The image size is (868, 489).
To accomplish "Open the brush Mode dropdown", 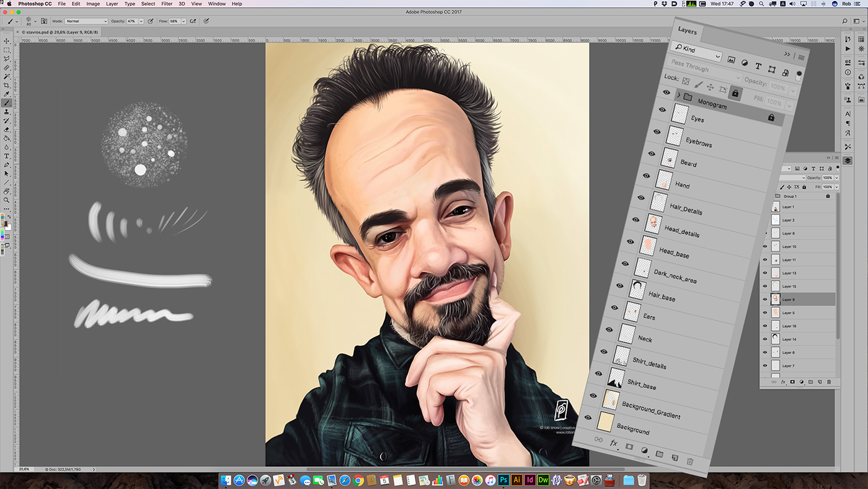I will click(86, 21).
